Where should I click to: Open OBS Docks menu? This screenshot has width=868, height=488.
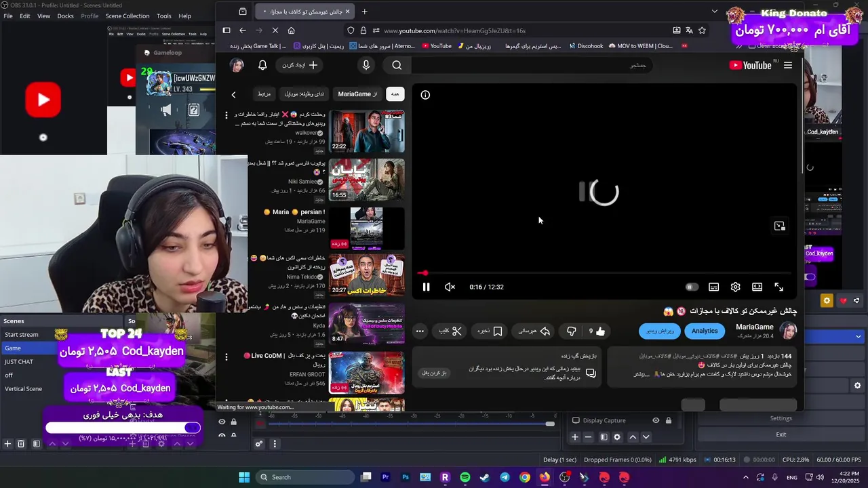click(65, 16)
